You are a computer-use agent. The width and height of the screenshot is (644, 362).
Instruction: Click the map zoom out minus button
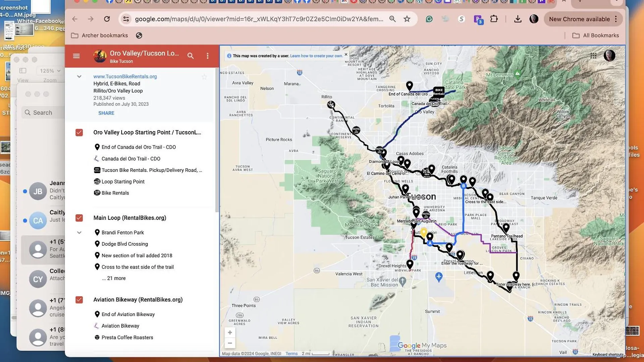(x=230, y=343)
